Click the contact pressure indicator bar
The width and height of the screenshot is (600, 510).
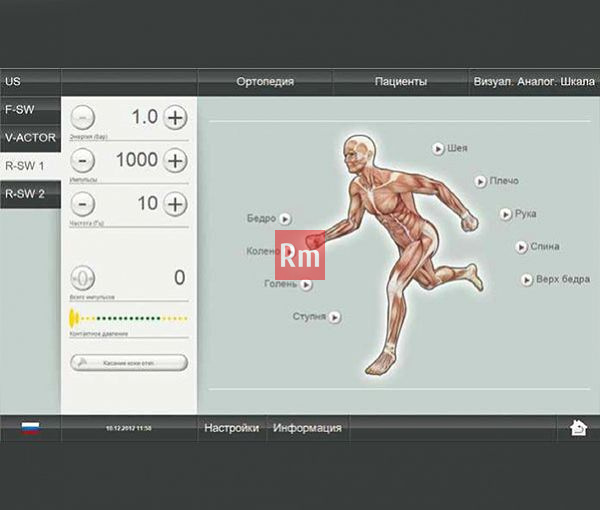click(x=129, y=318)
